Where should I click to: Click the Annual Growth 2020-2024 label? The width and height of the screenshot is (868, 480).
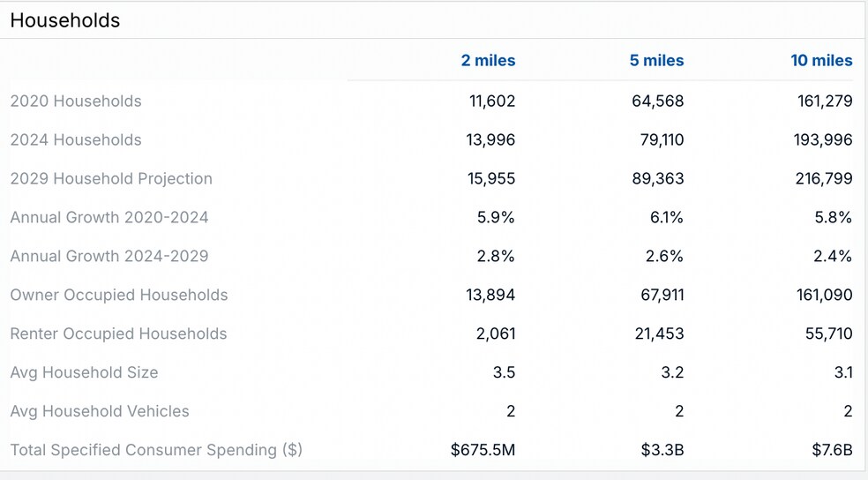point(109,218)
